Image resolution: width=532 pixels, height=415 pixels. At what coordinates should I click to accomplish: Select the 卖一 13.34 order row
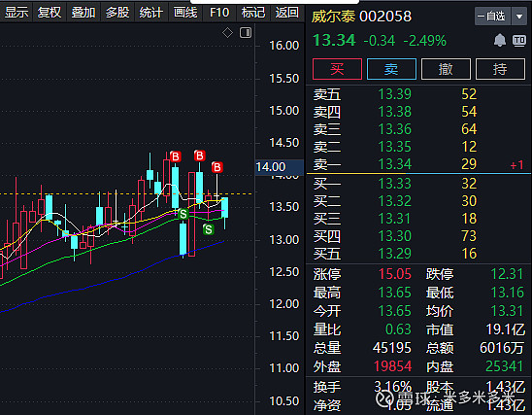(x=418, y=164)
